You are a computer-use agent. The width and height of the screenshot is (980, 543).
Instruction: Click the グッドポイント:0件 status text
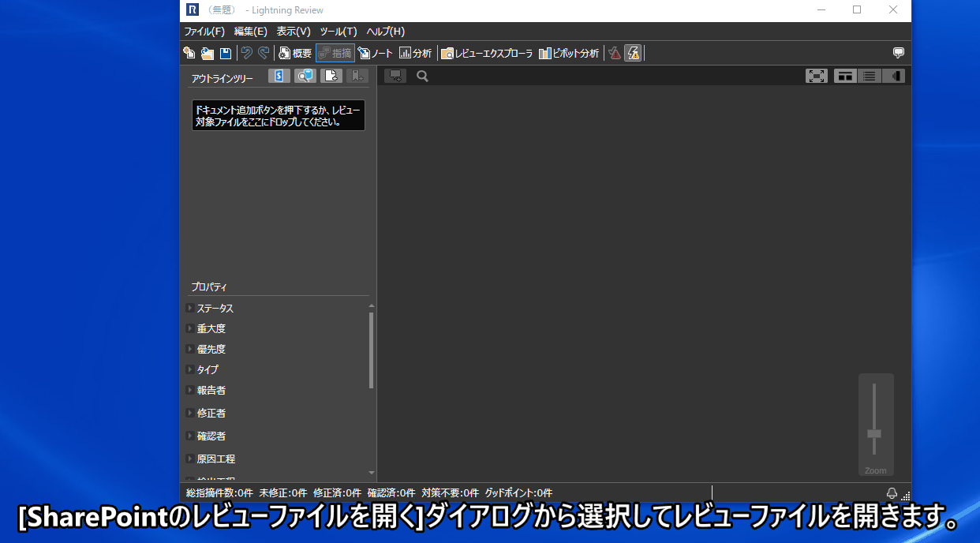click(x=518, y=493)
